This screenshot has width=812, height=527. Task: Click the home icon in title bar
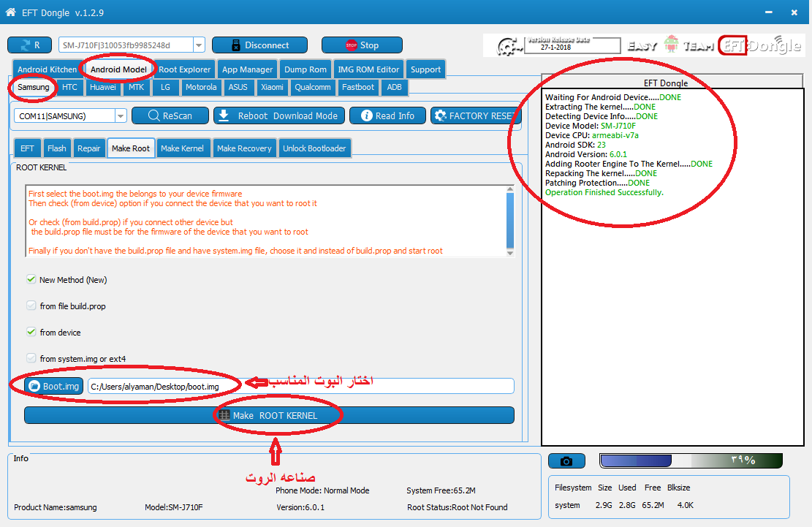point(10,12)
